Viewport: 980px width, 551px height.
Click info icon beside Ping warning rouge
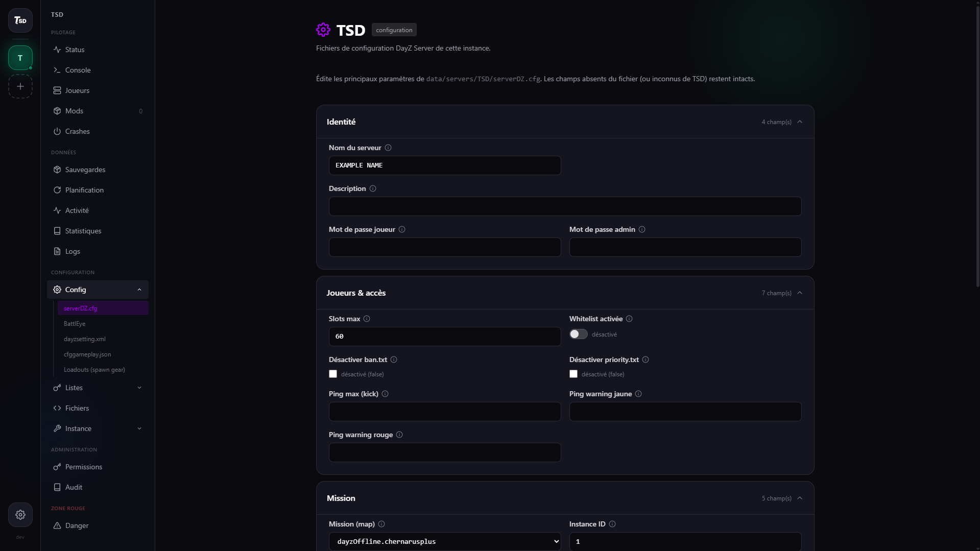(x=399, y=435)
